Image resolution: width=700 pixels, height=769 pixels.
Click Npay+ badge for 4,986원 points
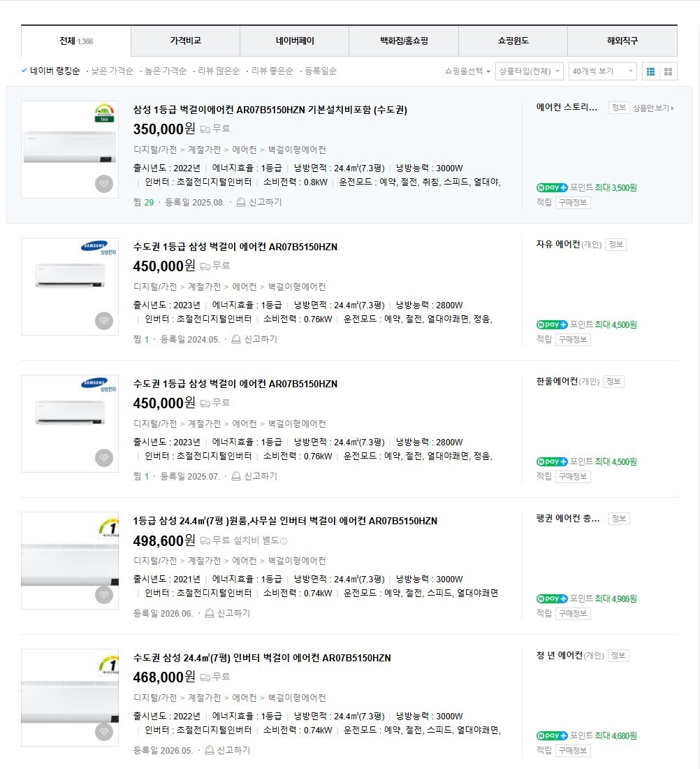pyautogui.click(x=552, y=598)
